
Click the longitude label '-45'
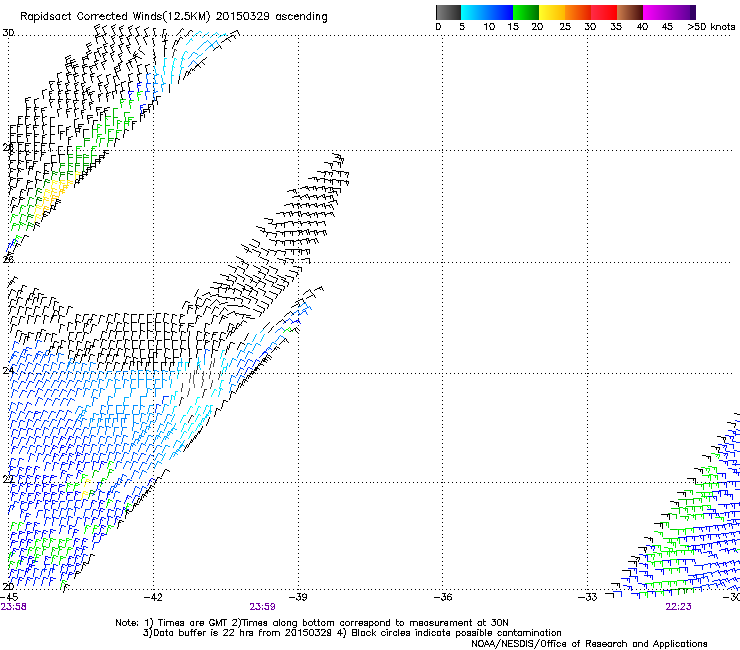(9, 597)
